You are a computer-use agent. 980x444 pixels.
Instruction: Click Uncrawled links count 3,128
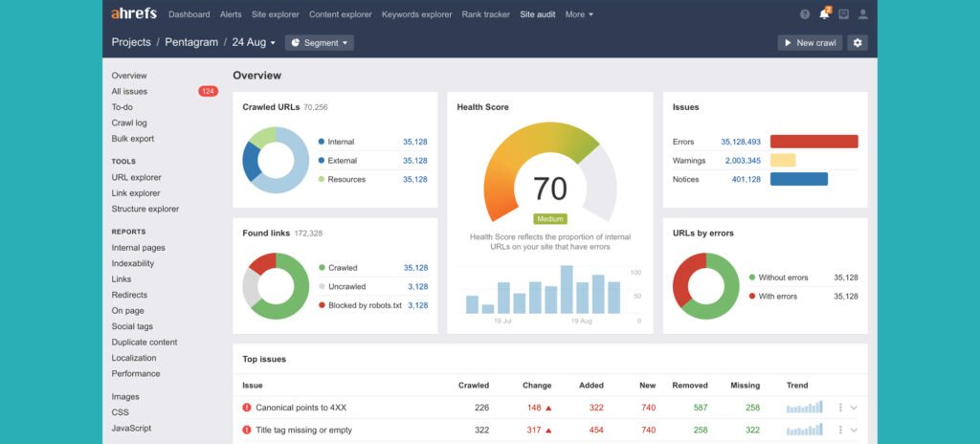point(418,286)
